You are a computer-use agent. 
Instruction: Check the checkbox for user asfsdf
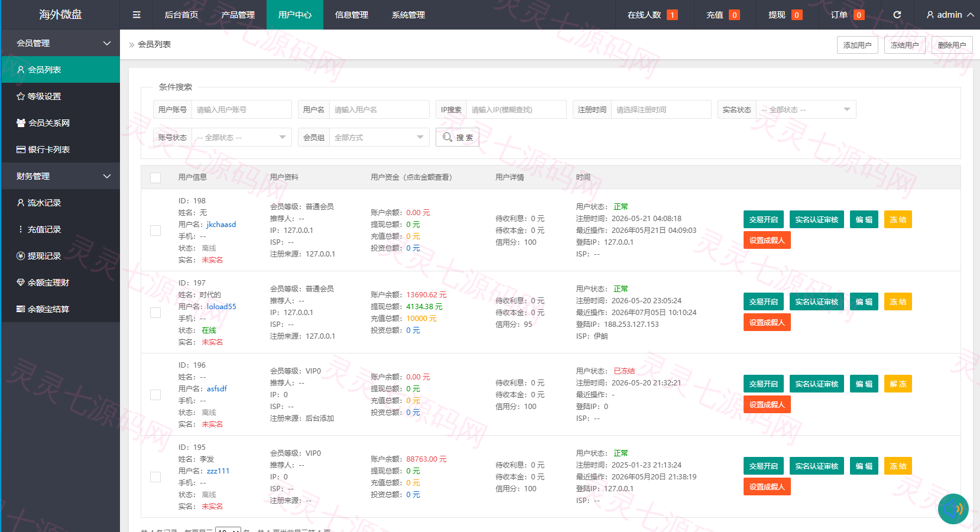point(155,395)
